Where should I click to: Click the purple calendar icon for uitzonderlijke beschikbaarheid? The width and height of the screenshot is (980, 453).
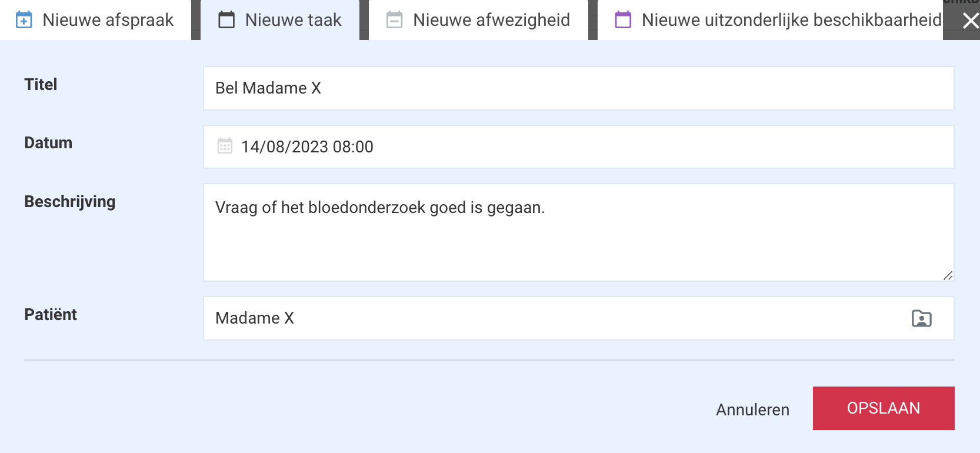[x=623, y=20]
